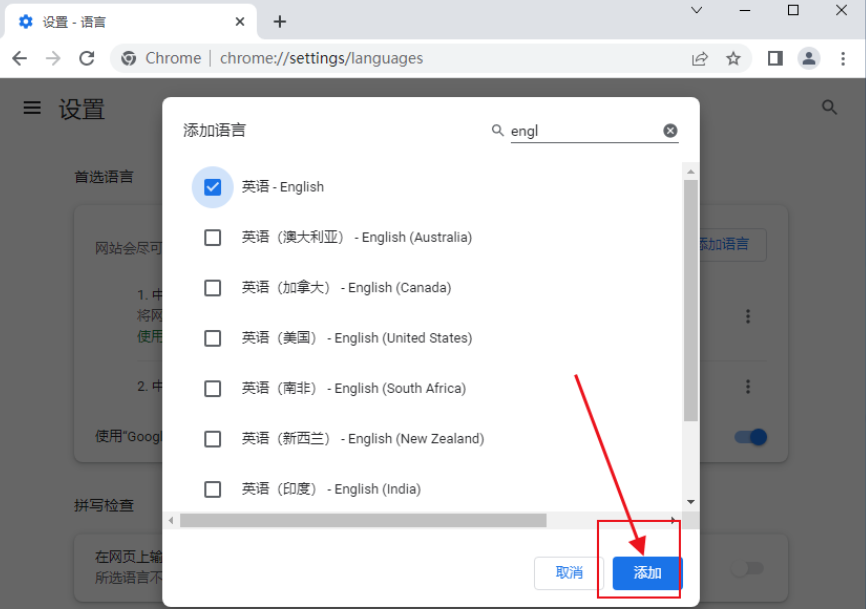The width and height of the screenshot is (866, 609).
Task: Check English (United States) checkbox
Action: click(x=212, y=338)
